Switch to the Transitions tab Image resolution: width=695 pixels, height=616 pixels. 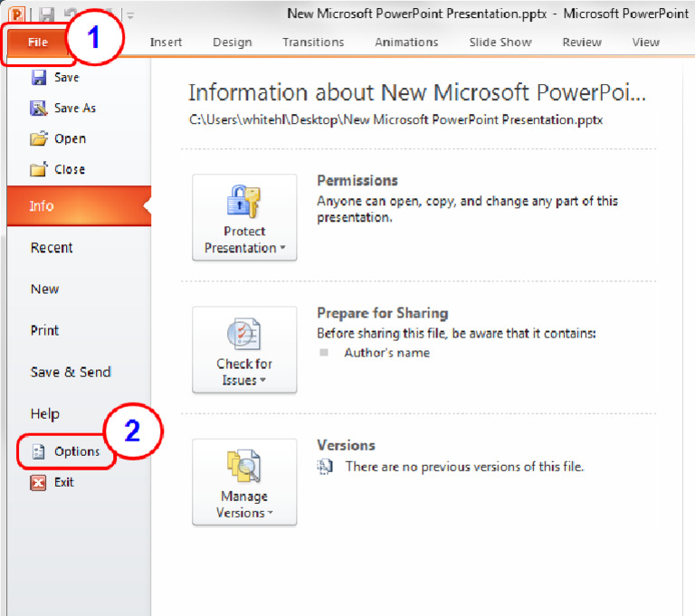313,43
